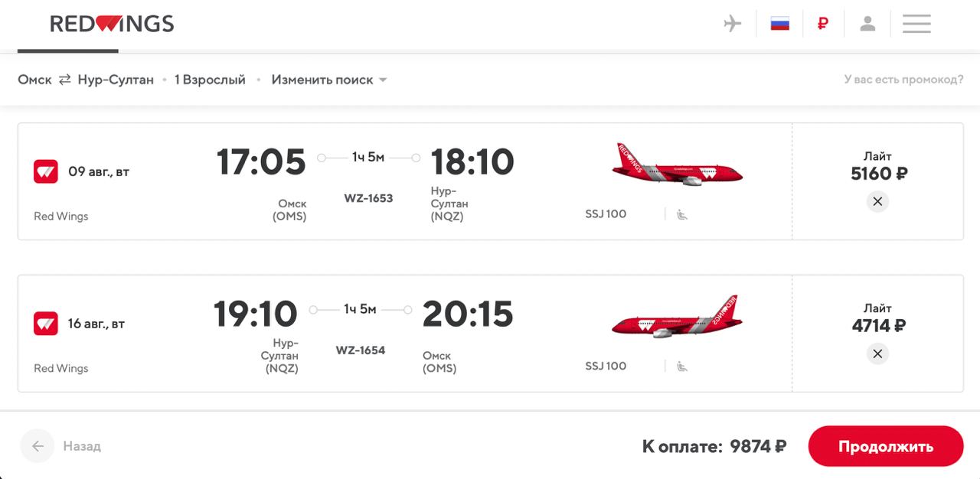The image size is (980, 479).
Task: Click Red Wings airline icon for 09 авг. flight
Action: 46,171
